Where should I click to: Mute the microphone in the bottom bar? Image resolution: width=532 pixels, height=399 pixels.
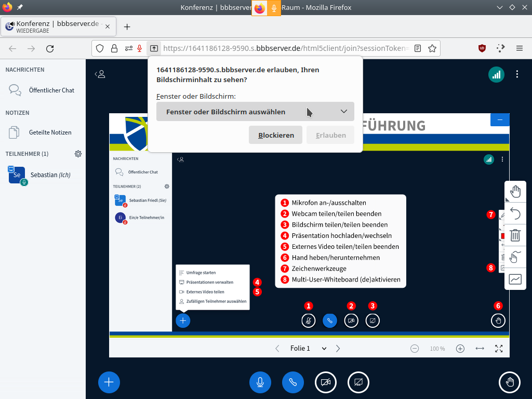pyautogui.click(x=260, y=382)
